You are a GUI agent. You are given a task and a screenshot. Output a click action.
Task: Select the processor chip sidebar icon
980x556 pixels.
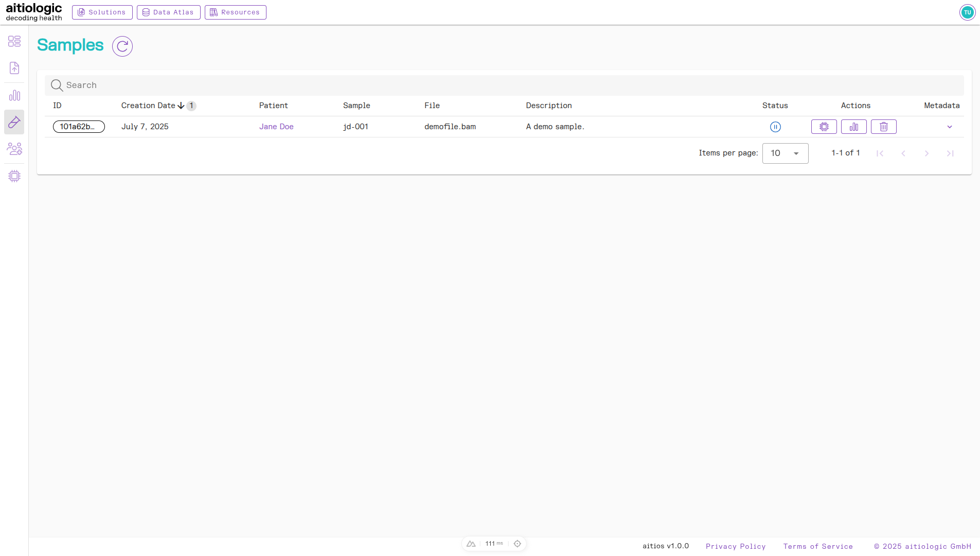coord(14,176)
